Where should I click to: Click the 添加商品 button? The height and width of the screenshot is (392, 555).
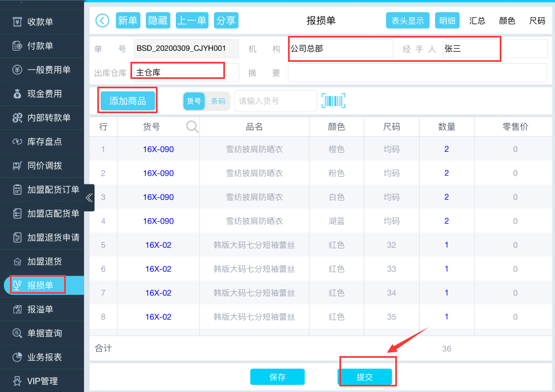(128, 101)
